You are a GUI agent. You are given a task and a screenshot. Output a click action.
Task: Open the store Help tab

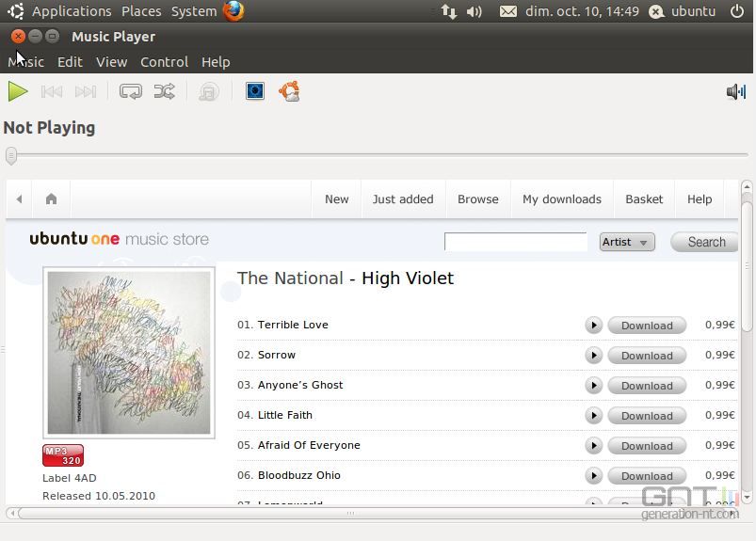[700, 199]
